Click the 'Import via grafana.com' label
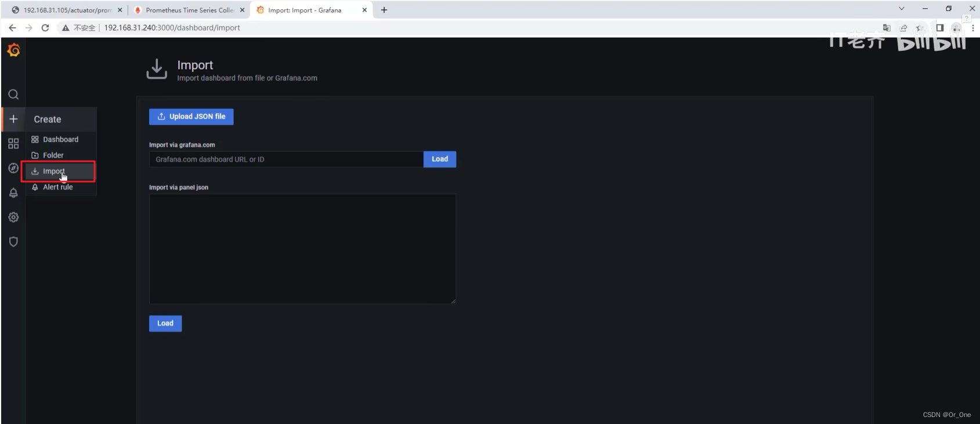 tap(182, 145)
